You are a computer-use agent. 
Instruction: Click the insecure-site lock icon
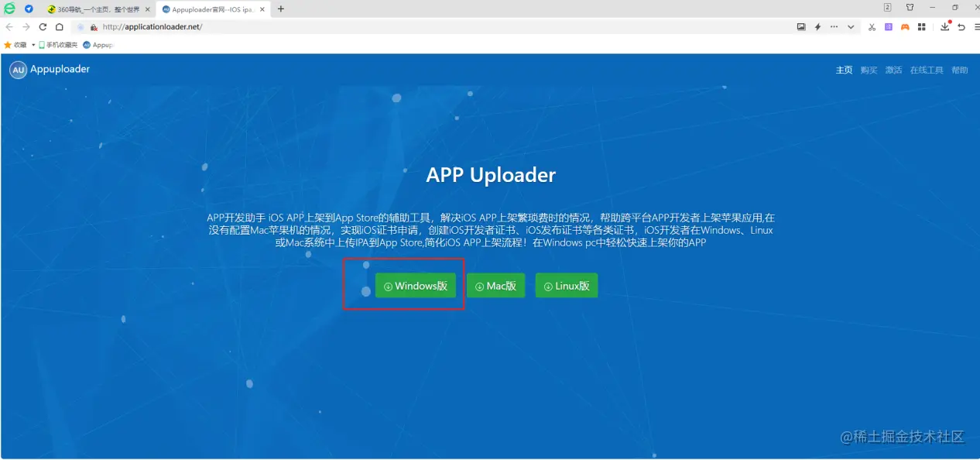pos(94,26)
